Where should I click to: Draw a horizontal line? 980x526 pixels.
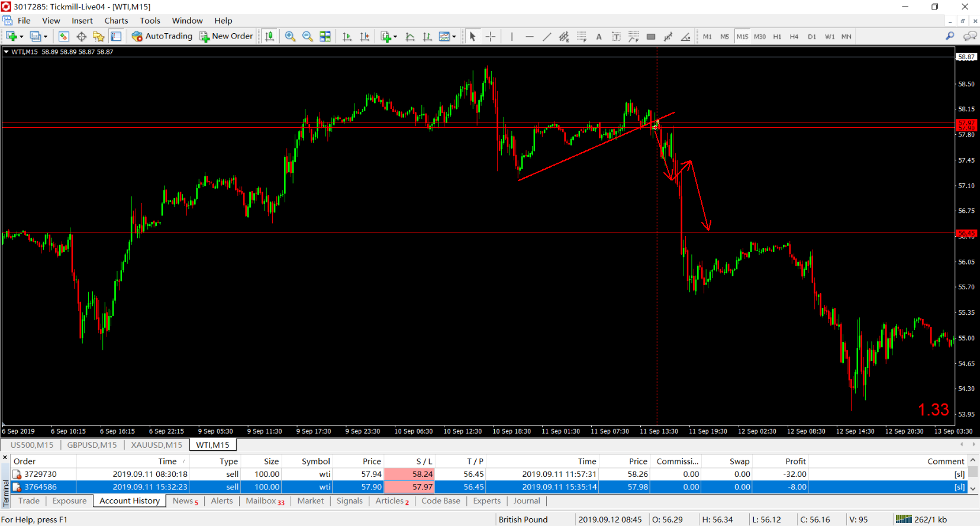point(530,37)
